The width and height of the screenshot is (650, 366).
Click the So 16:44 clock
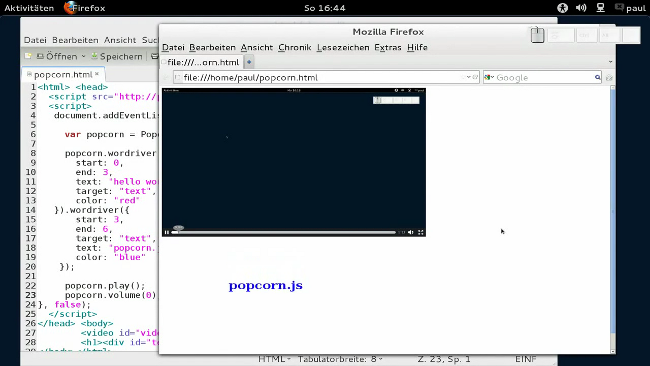coord(325,8)
